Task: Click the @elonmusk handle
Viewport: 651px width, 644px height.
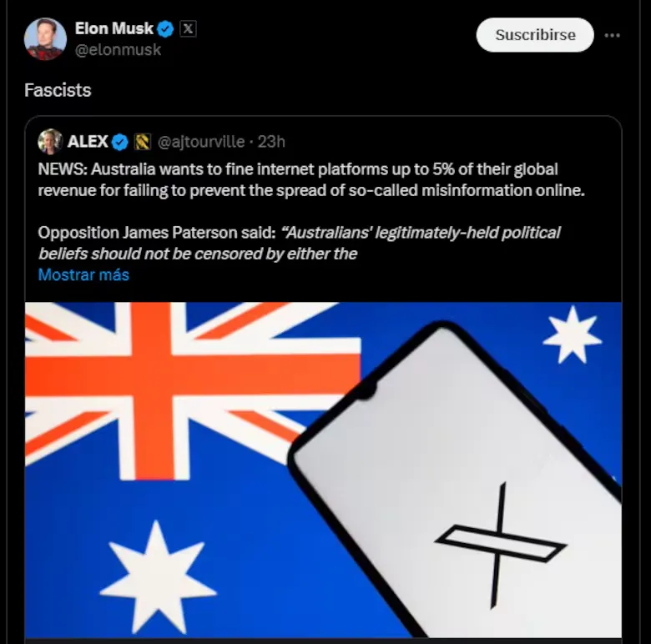Action: click(118, 50)
